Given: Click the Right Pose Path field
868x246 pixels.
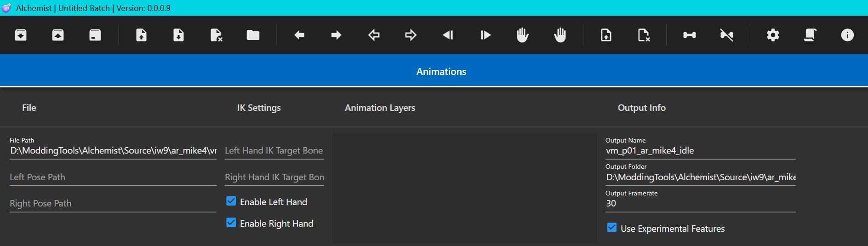Looking at the screenshot, I should click(x=113, y=203).
